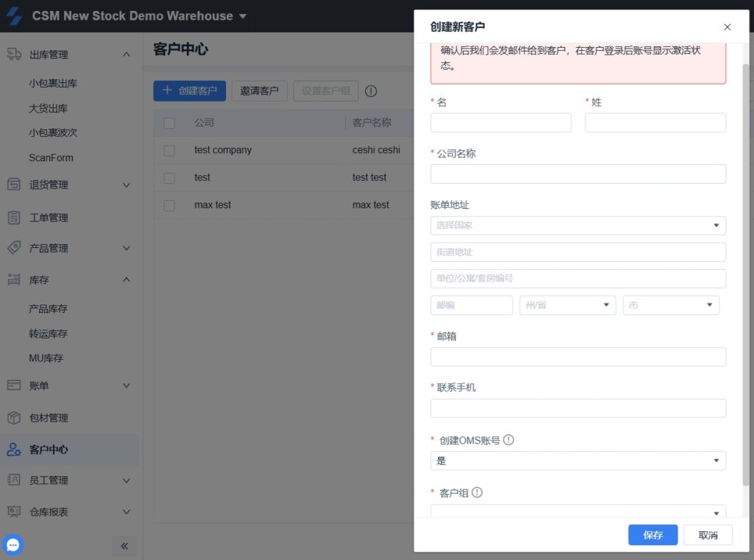Screen dimensions: 754x560
Task: Open the 创建OMS账号 dropdown showing 是
Action: (x=578, y=461)
